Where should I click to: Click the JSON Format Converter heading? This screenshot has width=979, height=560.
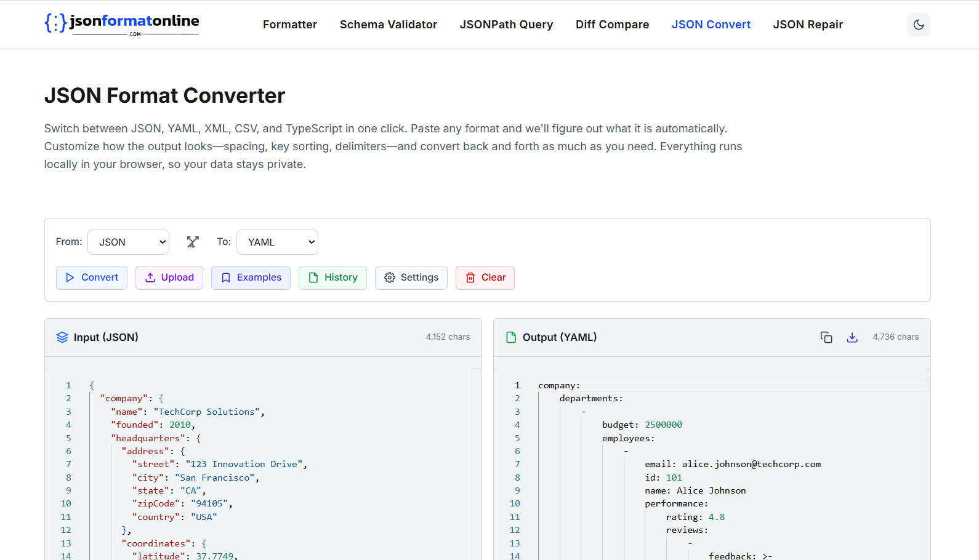pos(164,95)
